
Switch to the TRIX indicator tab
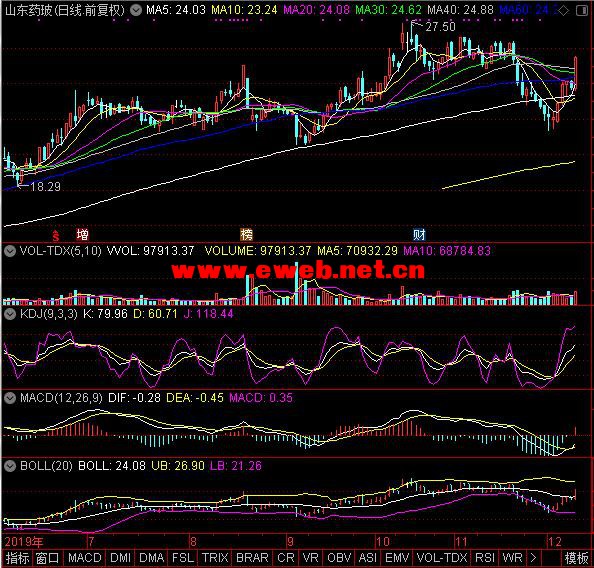click(215, 558)
